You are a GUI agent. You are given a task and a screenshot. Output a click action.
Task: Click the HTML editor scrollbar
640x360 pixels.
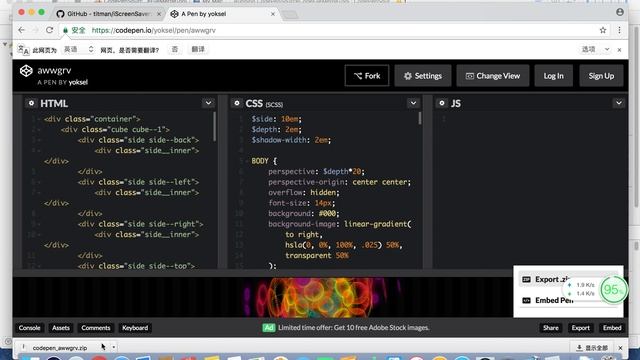tap(215, 127)
